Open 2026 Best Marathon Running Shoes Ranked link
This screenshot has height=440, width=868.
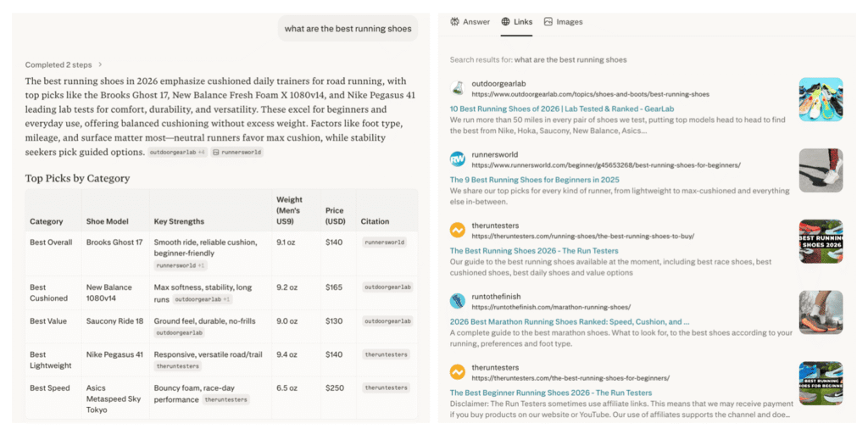569,321
